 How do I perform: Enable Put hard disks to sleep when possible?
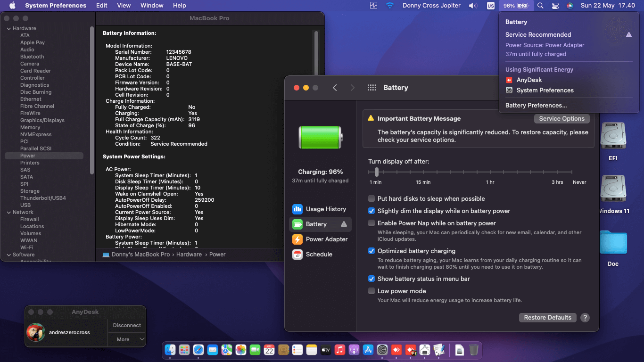(372, 199)
